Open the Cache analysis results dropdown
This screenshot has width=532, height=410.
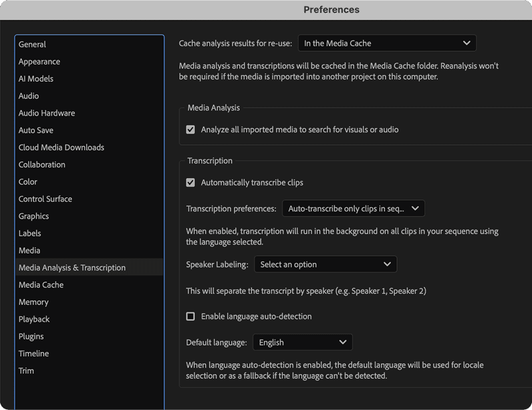coord(387,43)
